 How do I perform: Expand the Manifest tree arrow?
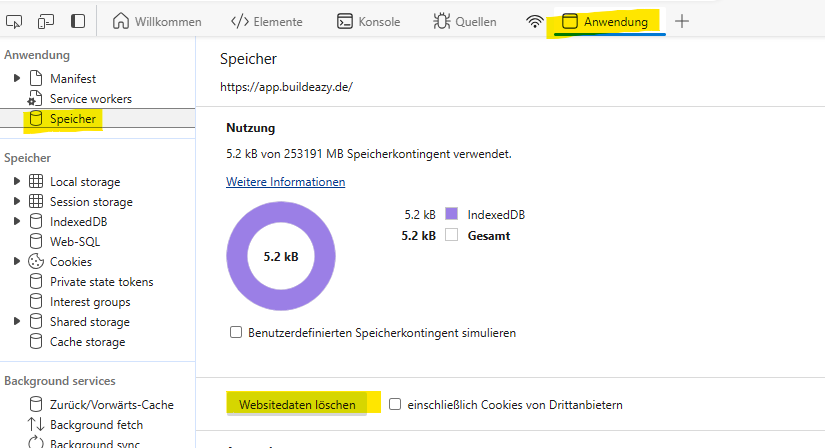click(16, 78)
